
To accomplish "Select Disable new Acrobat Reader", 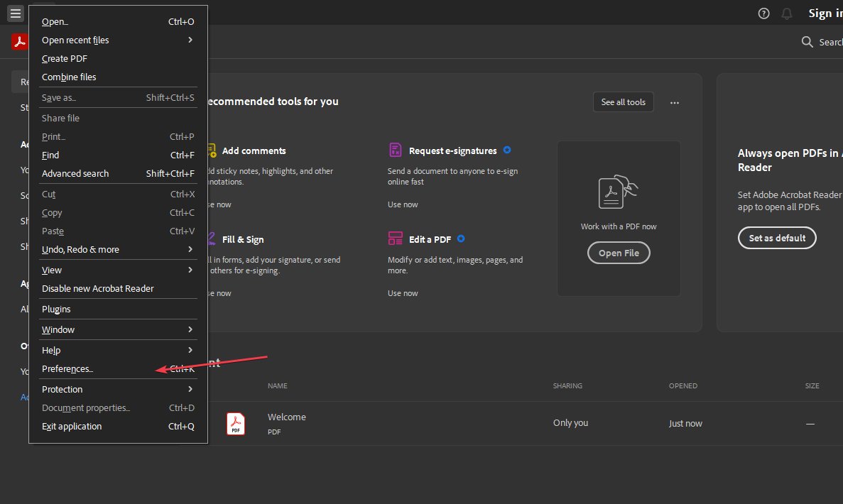I will point(119,288).
